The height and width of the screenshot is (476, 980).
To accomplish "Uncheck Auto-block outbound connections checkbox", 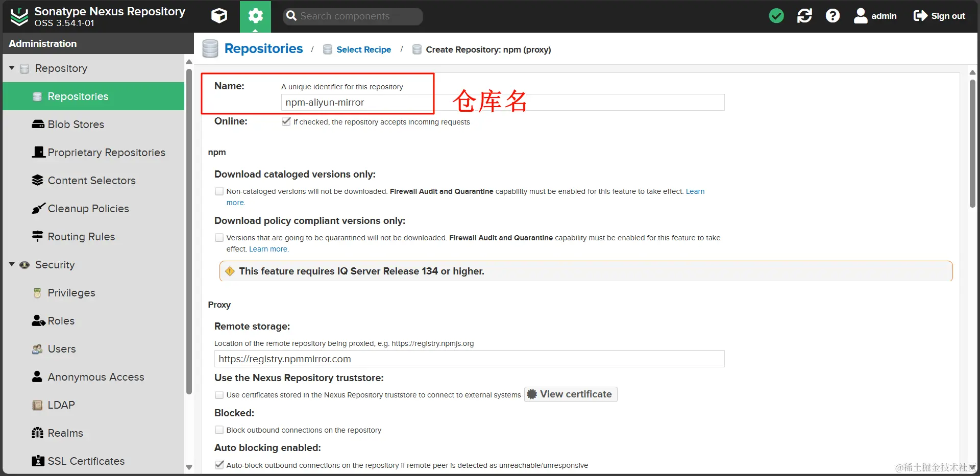I will 219,465.
